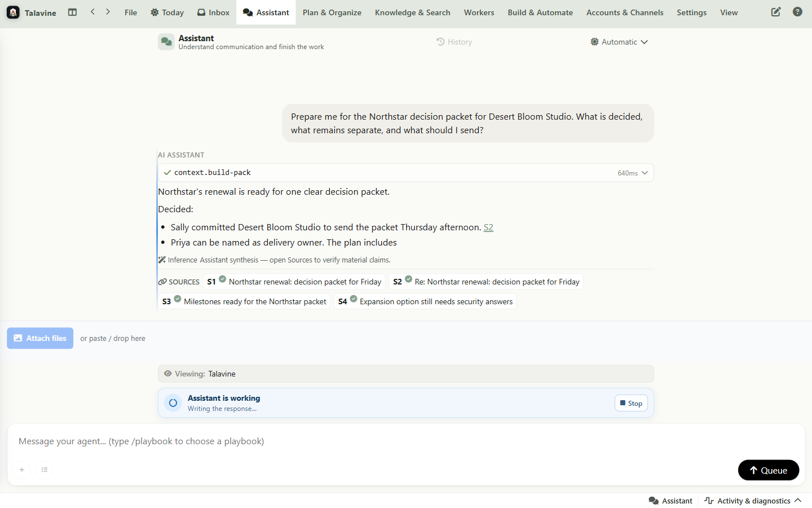The height and width of the screenshot is (508, 812).
Task: Open source S1 Northstar renewal decision packet
Action: 294,282
